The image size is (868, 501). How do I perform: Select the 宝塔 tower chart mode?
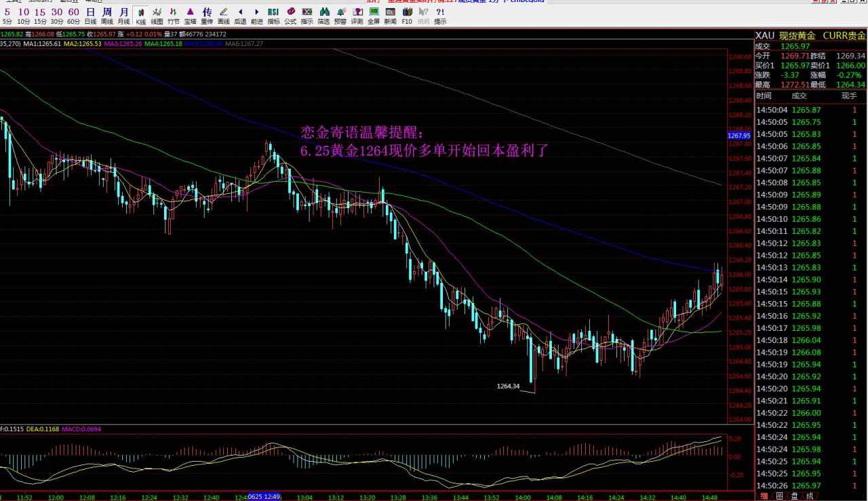191,16
